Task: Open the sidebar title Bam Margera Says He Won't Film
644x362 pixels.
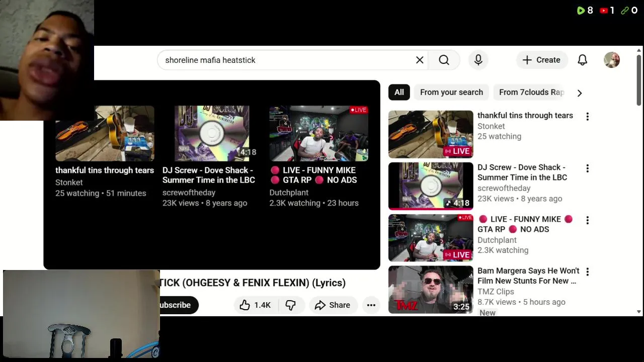Action: (x=528, y=276)
